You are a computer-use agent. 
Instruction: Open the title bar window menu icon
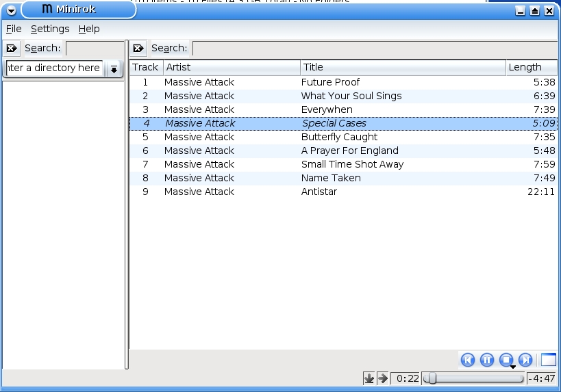(11, 10)
